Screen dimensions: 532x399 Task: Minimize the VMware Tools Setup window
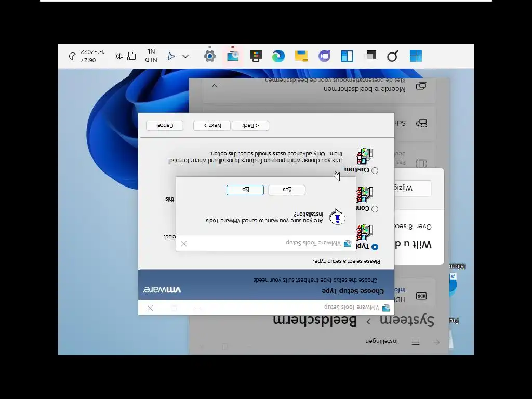[x=197, y=308]
